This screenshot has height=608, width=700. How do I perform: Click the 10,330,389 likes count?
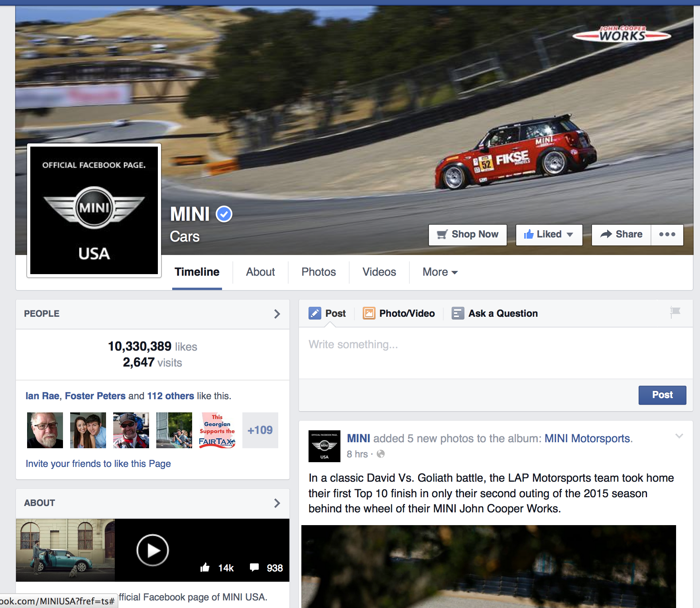152,347
